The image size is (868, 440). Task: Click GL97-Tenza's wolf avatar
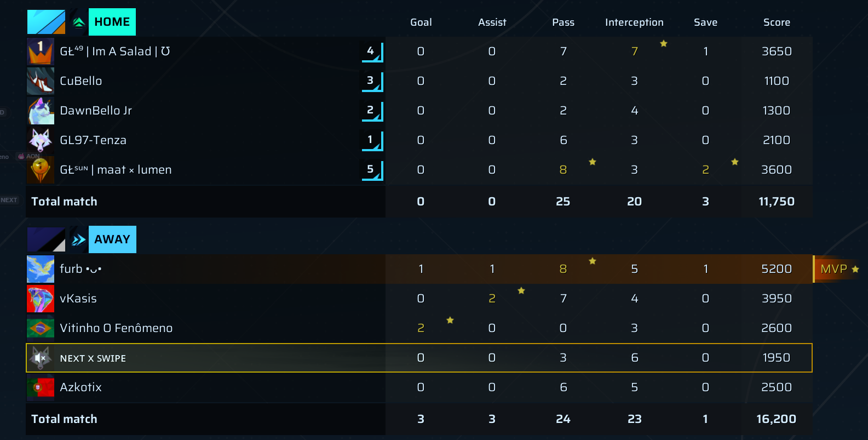tap(41, 140)
